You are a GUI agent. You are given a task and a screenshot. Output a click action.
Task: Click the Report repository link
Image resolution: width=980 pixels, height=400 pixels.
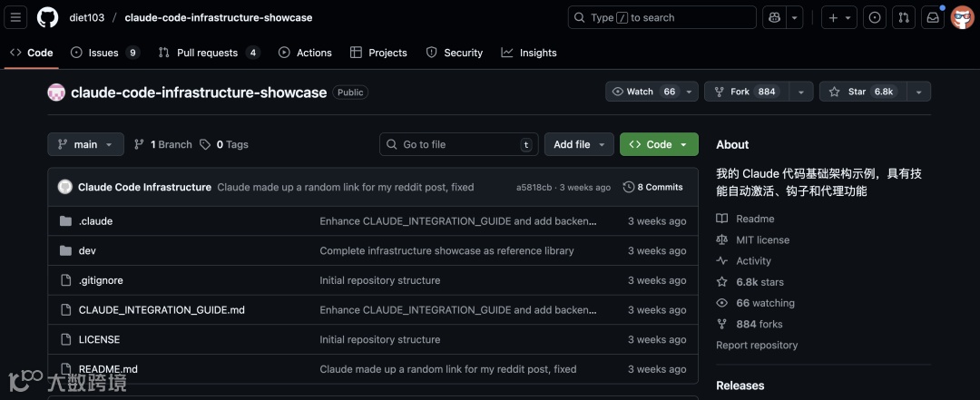pos(757,345)
